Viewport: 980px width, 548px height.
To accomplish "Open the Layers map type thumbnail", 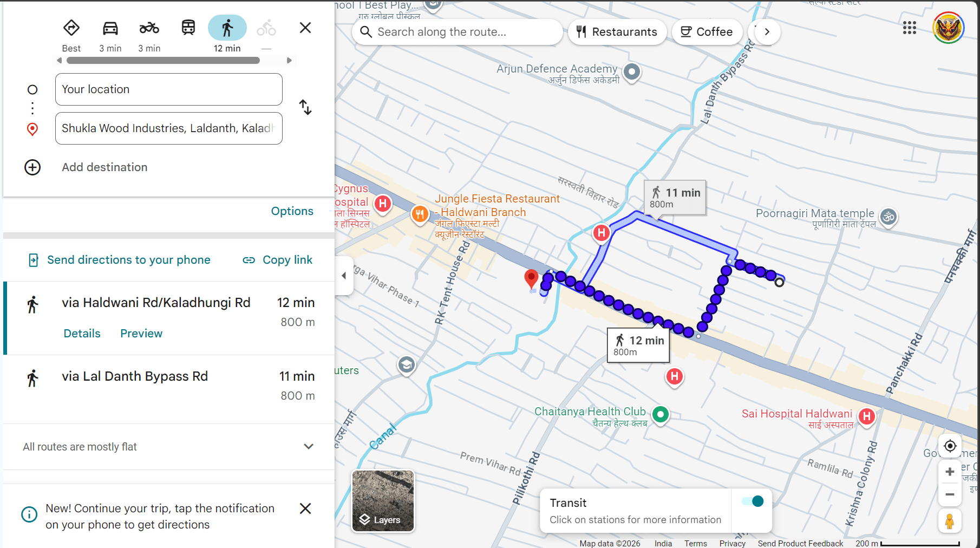I will coord(383,501).
